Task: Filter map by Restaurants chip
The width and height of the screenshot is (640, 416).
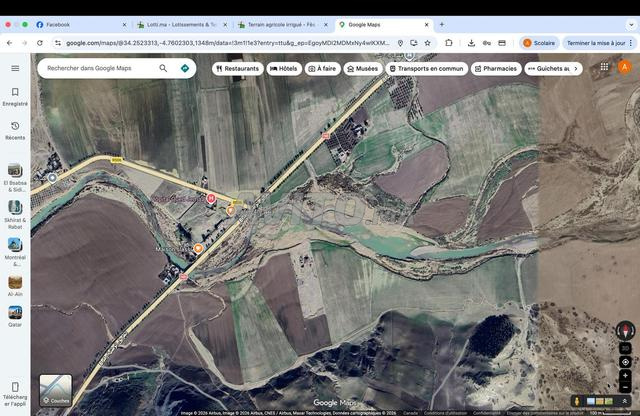Action: (x=236, y=68)
